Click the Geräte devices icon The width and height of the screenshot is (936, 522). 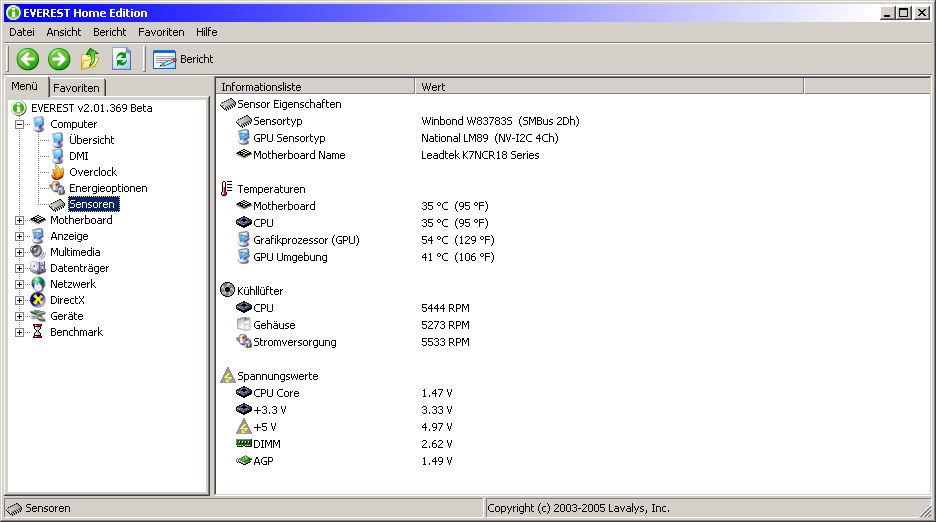38,316
